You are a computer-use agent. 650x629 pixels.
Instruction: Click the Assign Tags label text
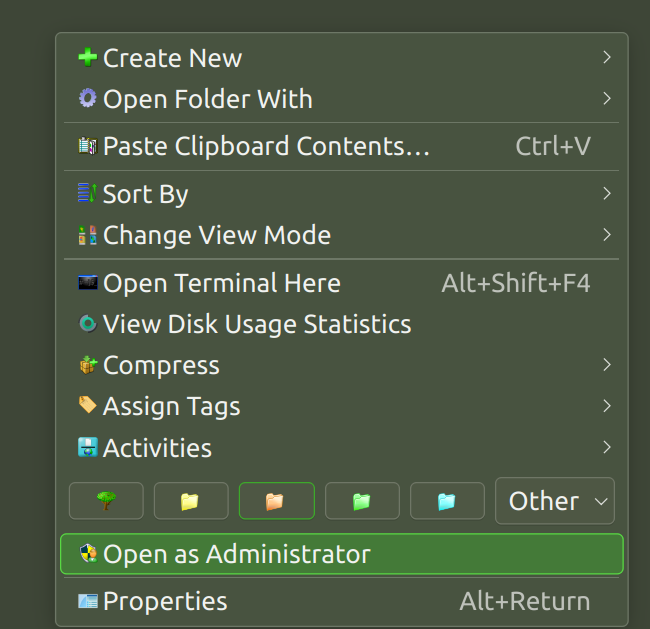click(x=172, y=406)
